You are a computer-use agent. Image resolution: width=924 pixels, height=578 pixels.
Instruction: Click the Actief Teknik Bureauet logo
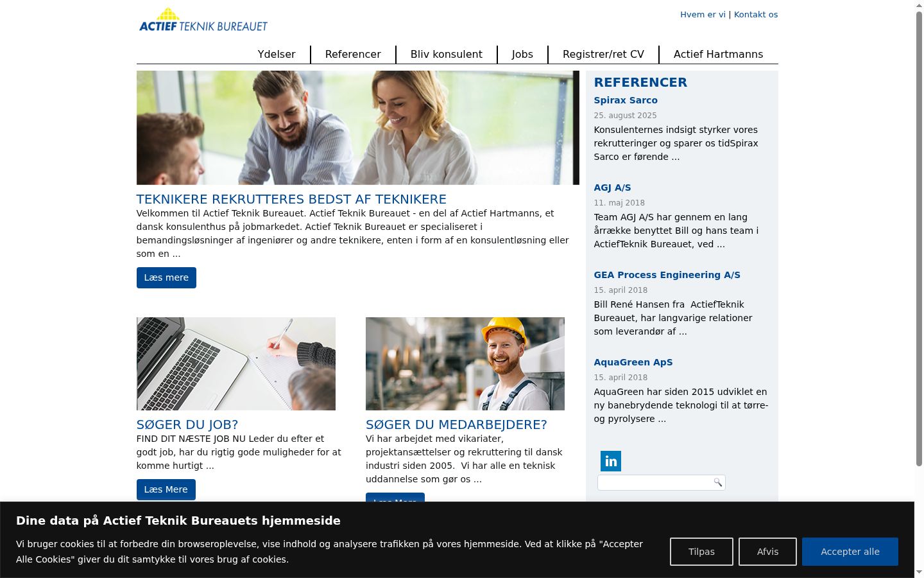[203, 20]
